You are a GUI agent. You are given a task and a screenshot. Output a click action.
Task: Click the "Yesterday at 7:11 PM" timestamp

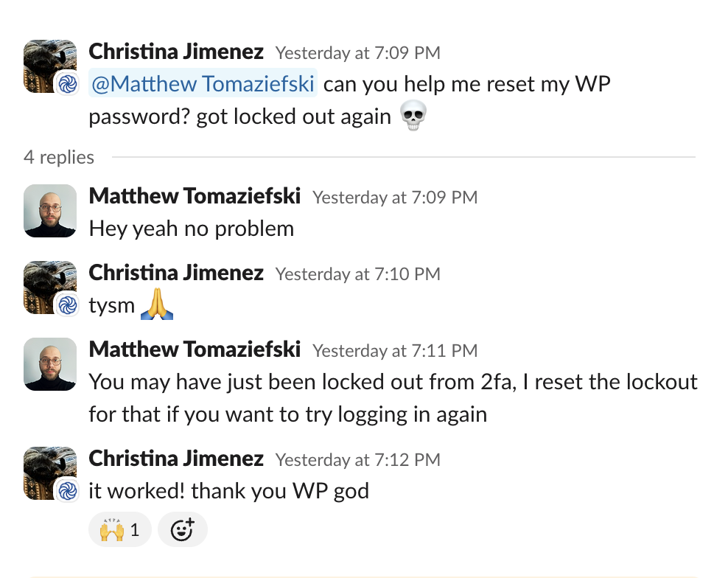coord(395,351)
